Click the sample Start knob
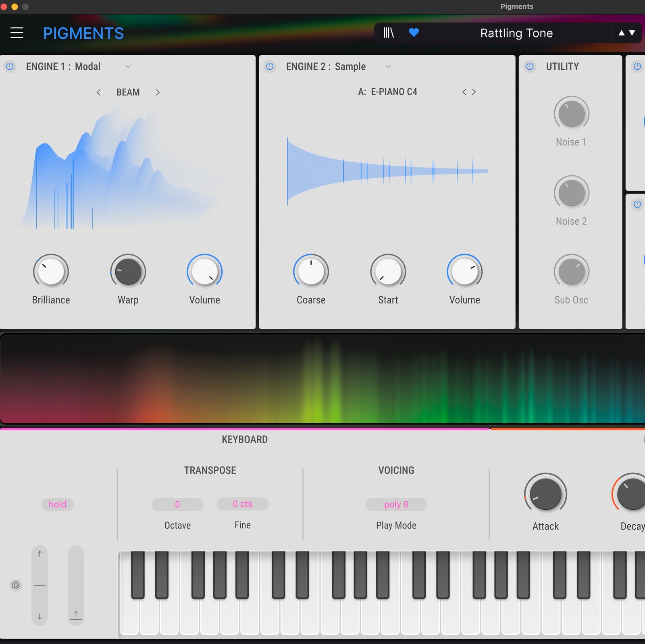 [x=388, y=271]
